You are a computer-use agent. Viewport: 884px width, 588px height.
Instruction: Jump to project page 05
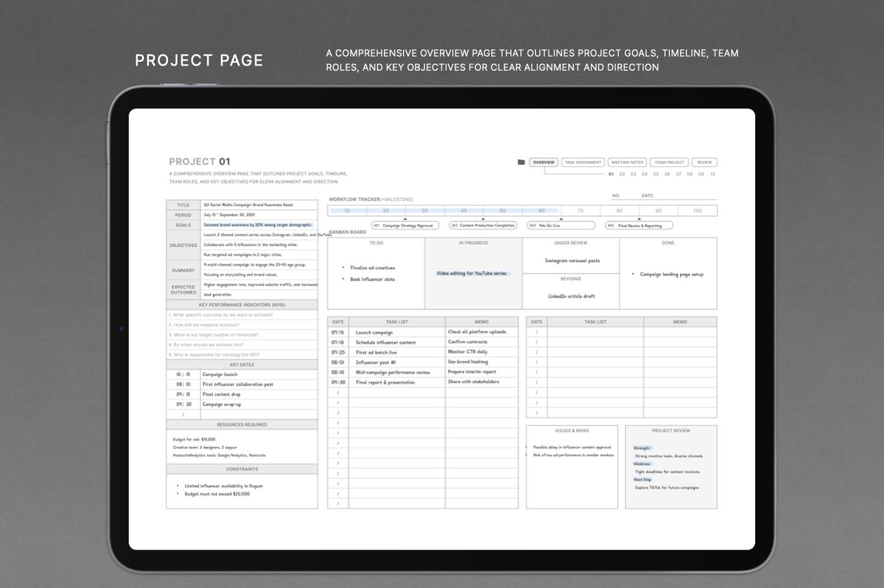656,174
